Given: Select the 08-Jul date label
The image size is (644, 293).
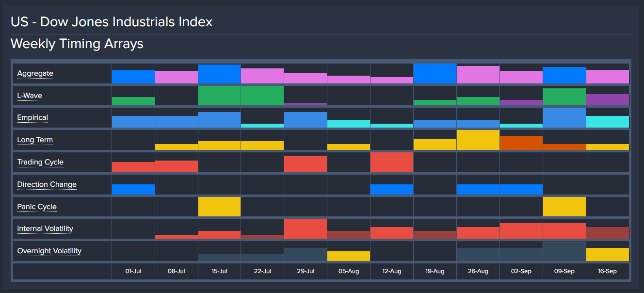Looking at the screenshot, I should click(176, 272).
